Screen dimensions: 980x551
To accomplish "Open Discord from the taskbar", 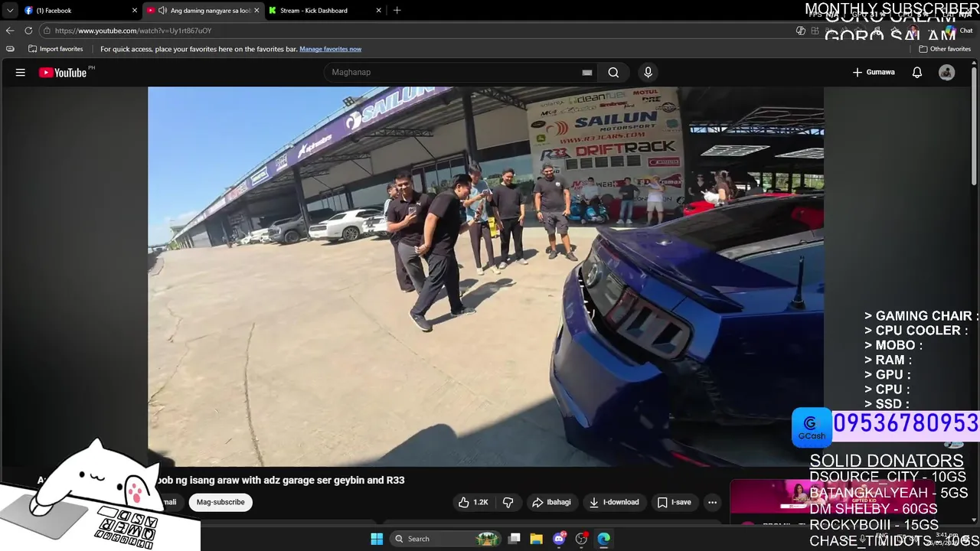I will [x=559, y=539].
